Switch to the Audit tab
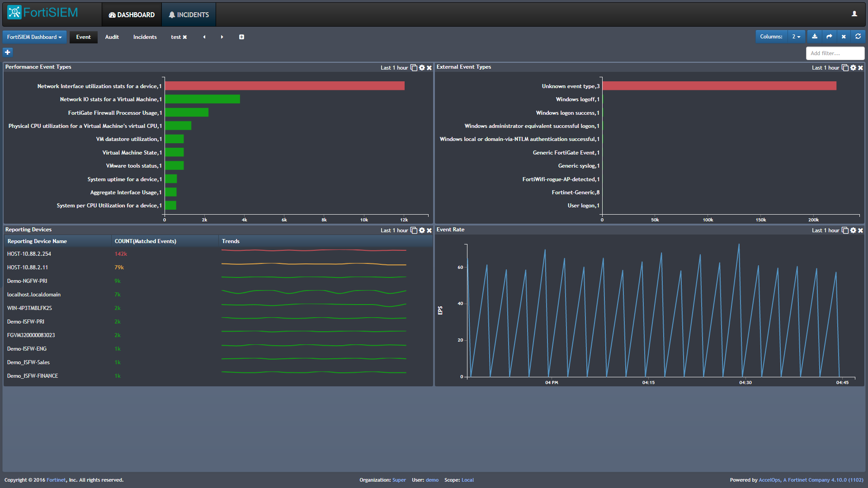Screen dimensions: 868x488 (x=112, y=37)
